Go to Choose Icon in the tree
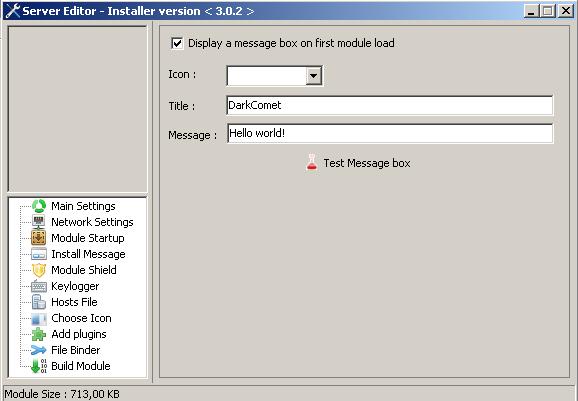 (x=81, y=318)
